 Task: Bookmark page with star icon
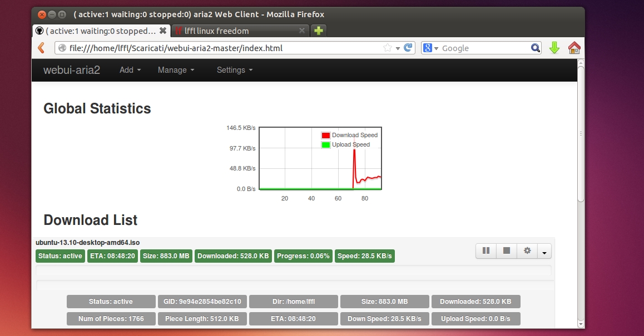point(387,48)
